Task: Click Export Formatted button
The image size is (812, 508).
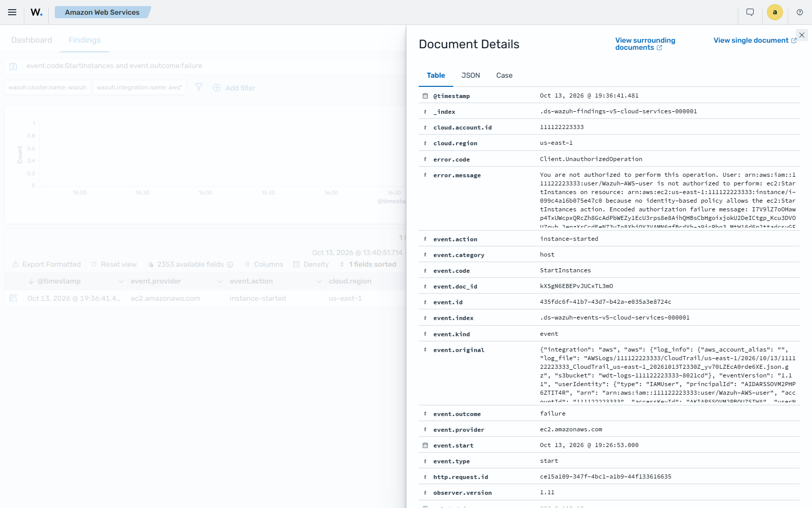Action: click(x=46, y=265)
